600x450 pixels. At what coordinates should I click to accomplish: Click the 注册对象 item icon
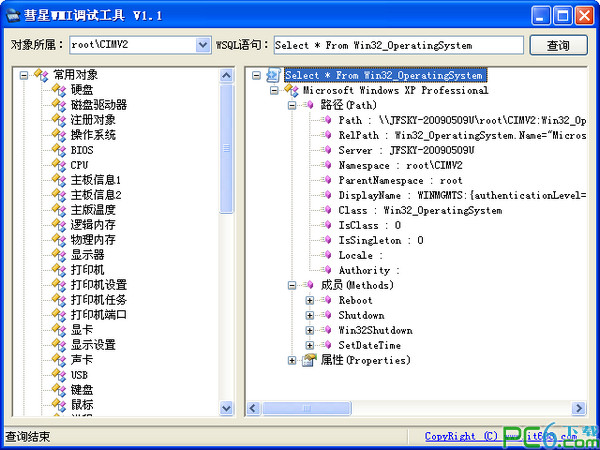pyautogui.click(x=59, y=120)
